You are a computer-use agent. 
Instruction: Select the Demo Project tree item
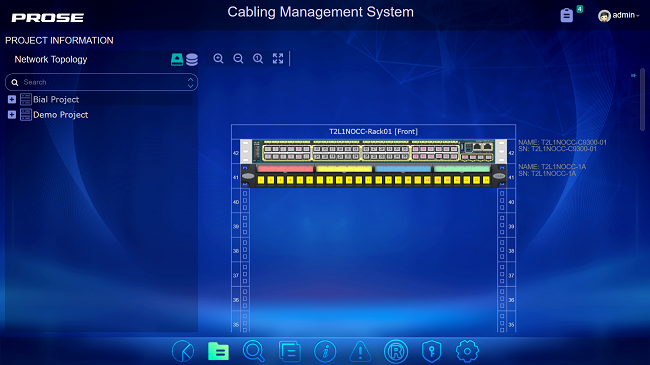pos(61,115)
